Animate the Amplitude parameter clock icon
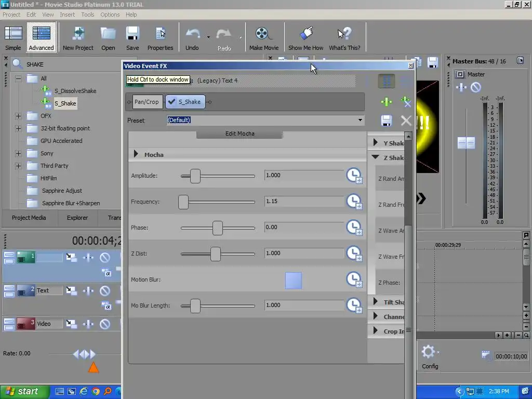The height and width of the screenshot is (399, 532). click(354, 176)
